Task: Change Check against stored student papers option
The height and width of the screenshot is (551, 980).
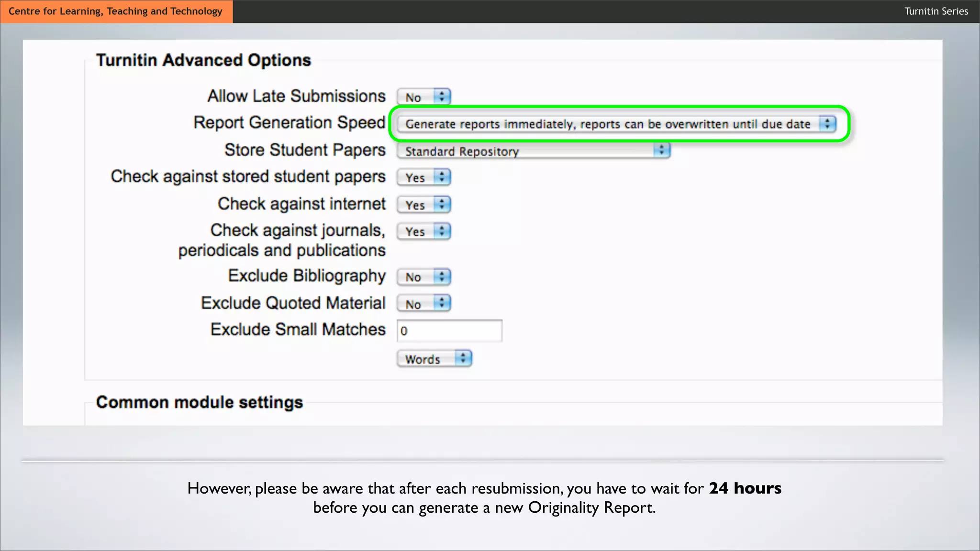Action: pyautogui.click(x=424, y=177)
